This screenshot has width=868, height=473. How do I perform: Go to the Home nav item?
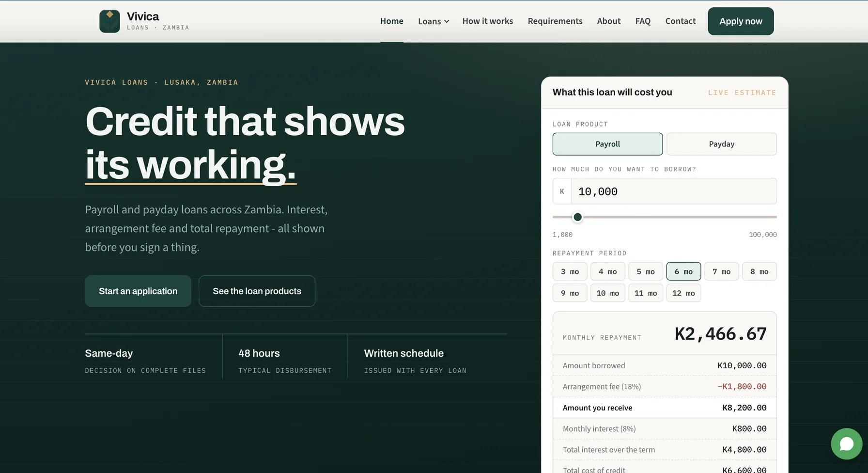pos(391,21)
